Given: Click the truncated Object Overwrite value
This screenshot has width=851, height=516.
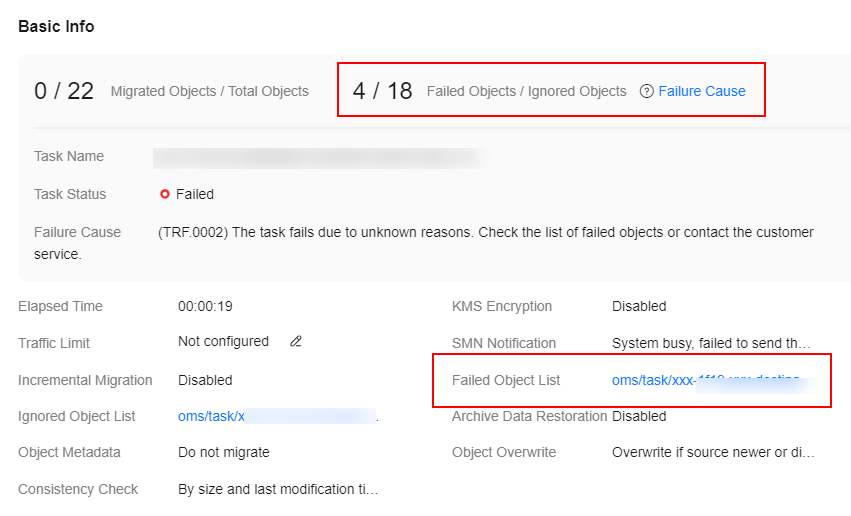Looking at the screenshot, I should [x=713, y=452].
